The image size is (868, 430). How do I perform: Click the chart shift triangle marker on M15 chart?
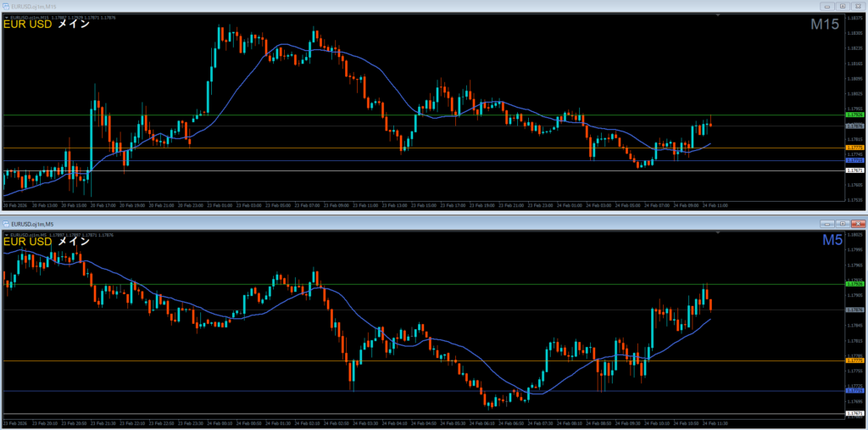coord(717,15)
